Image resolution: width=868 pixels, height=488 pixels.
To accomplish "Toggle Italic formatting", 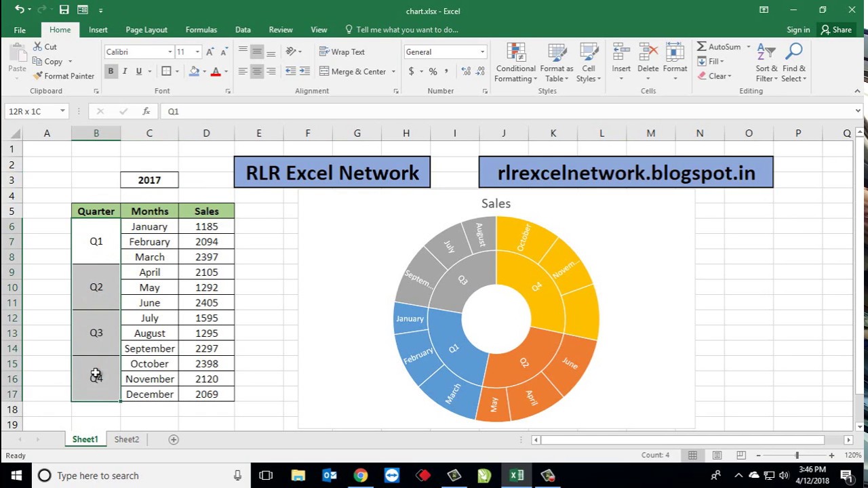I will click(125, 71).
